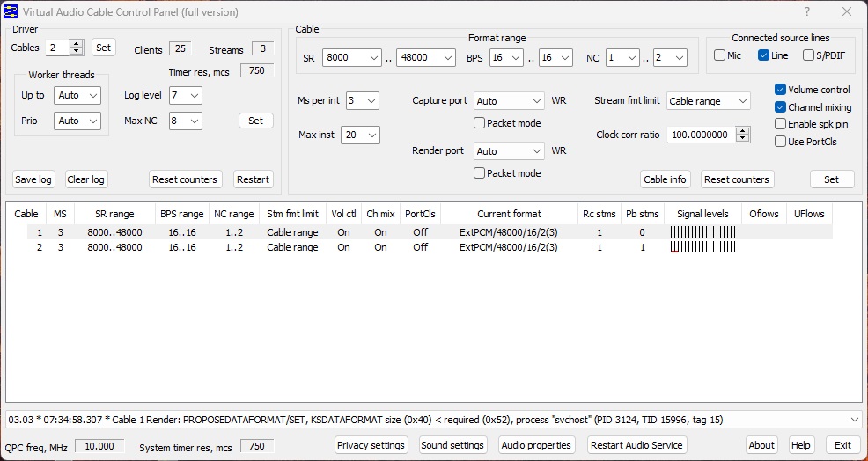Open the minimum BPS dropdown
The width and height of the screenshot is (868, 461).
506,57
